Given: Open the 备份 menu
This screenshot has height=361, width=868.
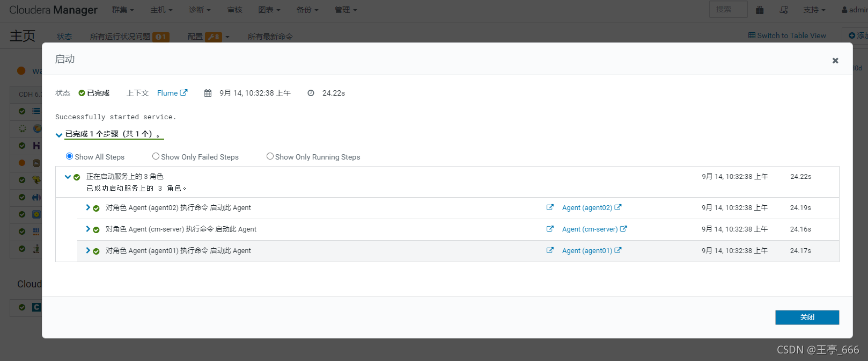Looking at the screenshot, I should [x=308, y=10].
